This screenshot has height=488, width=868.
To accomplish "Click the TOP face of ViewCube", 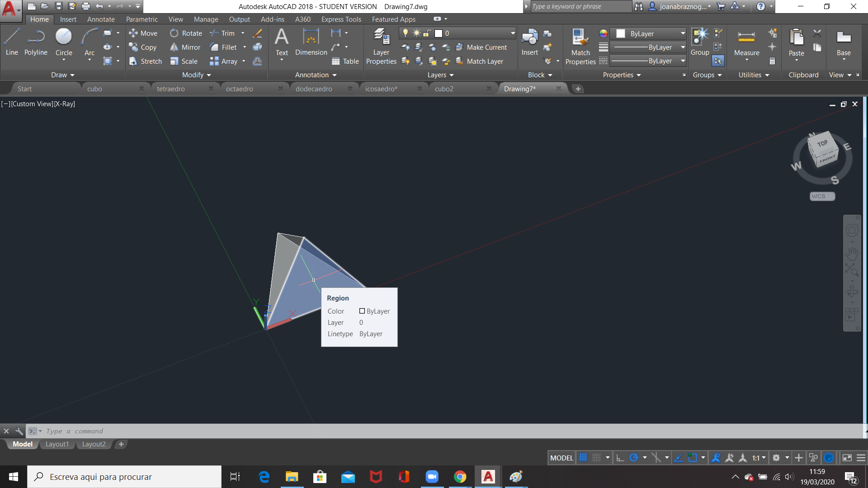I will 822,143.
